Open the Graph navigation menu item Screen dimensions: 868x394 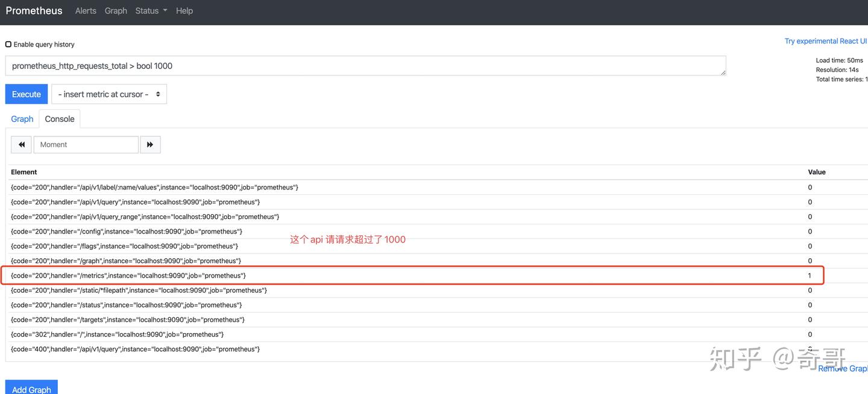(116, 10)
